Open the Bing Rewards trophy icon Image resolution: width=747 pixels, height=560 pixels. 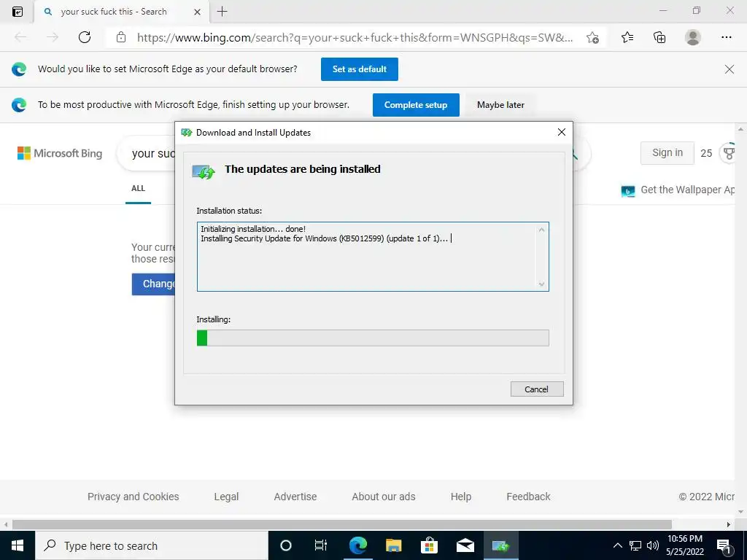click(729, 153)
